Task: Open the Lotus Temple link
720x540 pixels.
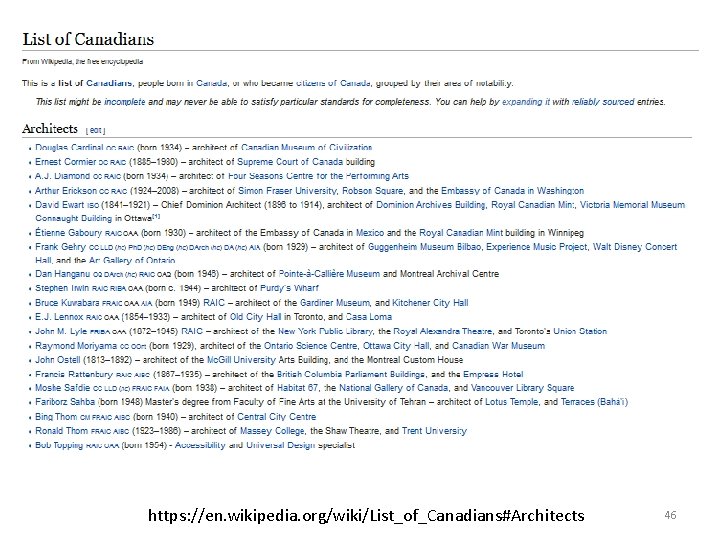Action: tap(512, 402)
